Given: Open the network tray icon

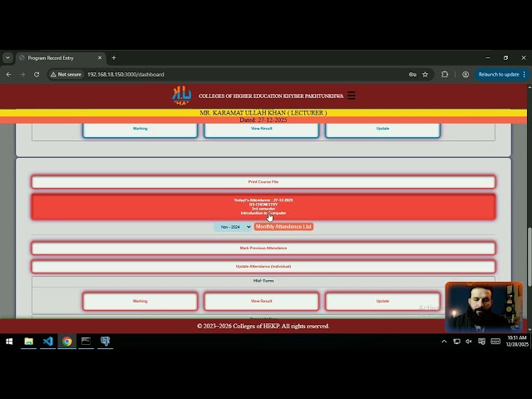Looking at the screenshot, I should pos(456,342).
